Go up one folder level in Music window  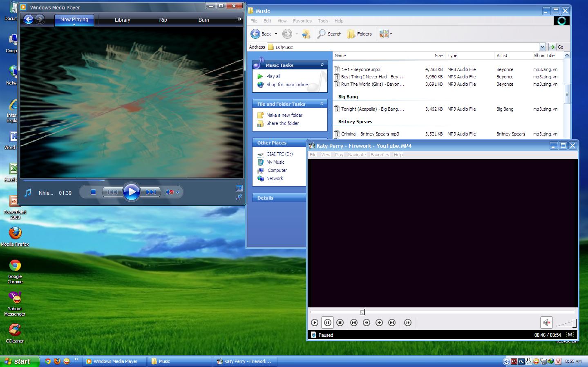(x=306, y=34)
